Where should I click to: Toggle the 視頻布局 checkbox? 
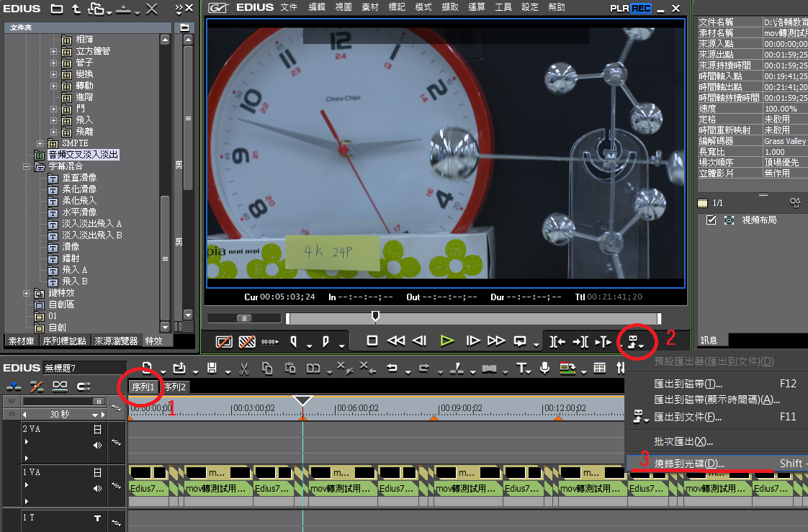tap(712, 220)
